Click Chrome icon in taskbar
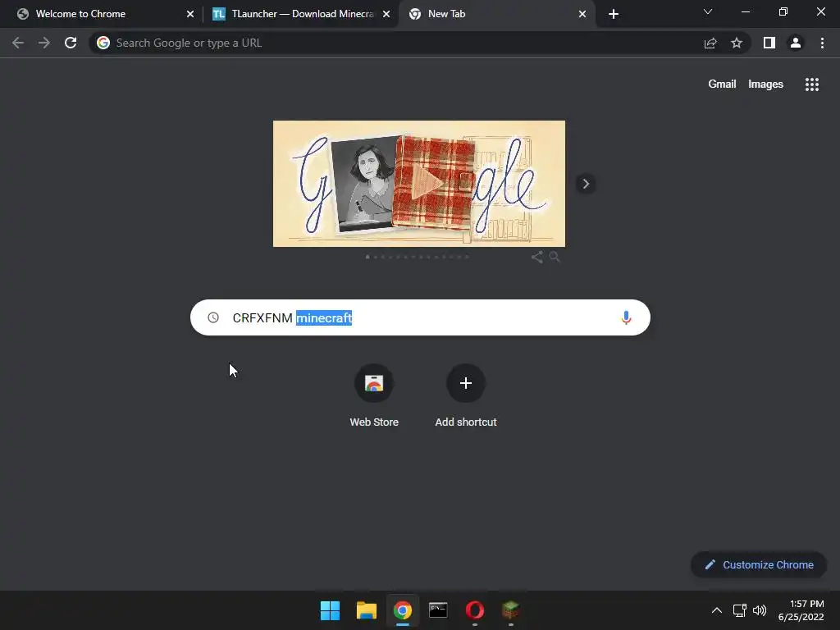The image size is (840, 630). tap(402, 610)
